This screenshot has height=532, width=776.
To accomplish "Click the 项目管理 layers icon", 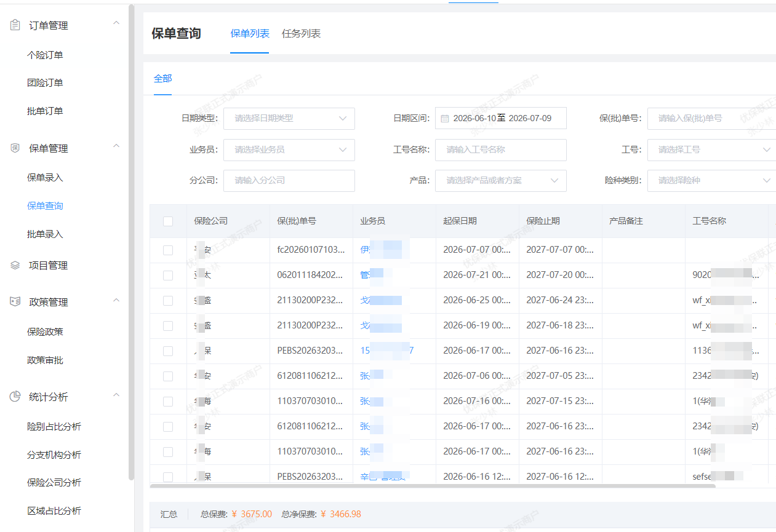I will [15, 265].
